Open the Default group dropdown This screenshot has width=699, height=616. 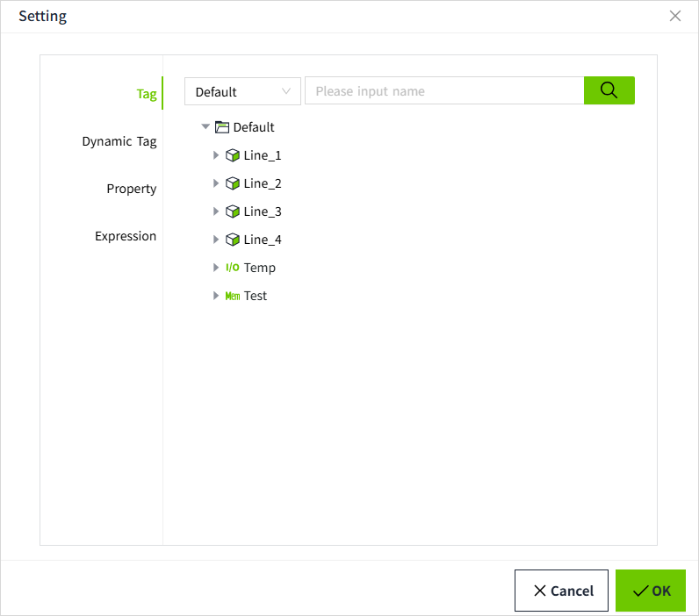(242, 91)
